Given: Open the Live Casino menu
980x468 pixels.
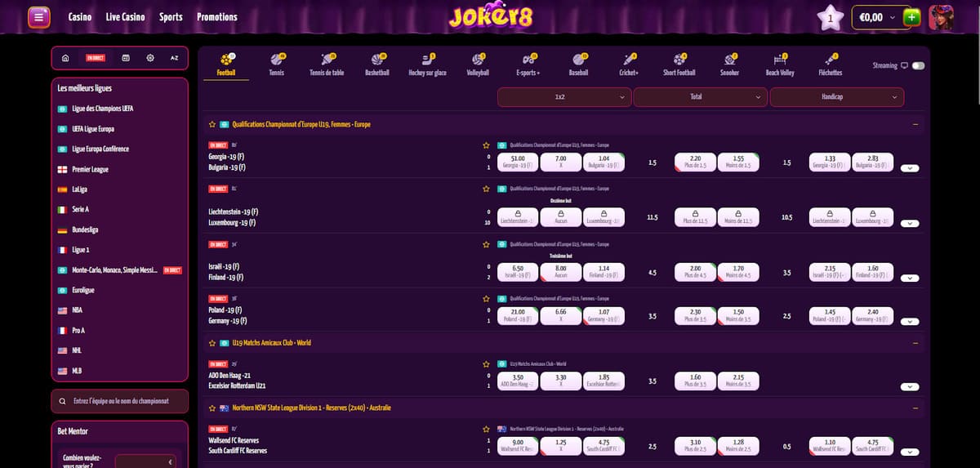Looking at the screenshot, I should [x=125, y=16].
